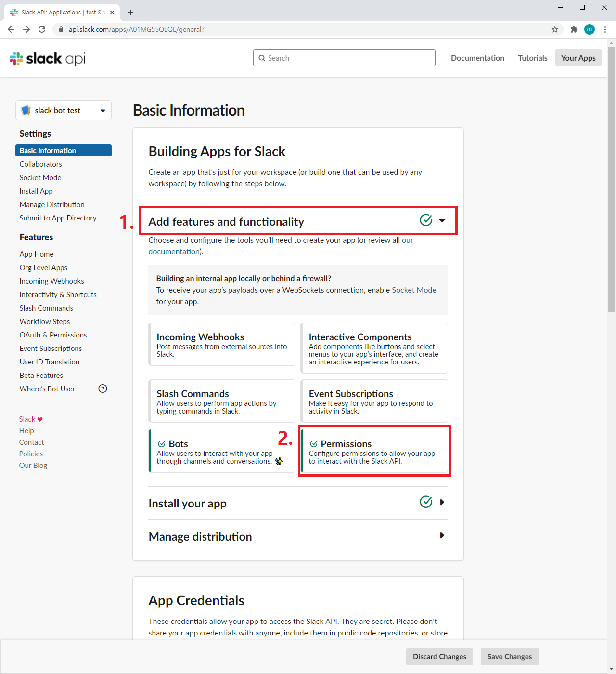Go to Your Apps
The height and width of the screenshot is (674, 616).
pos(578,58)
